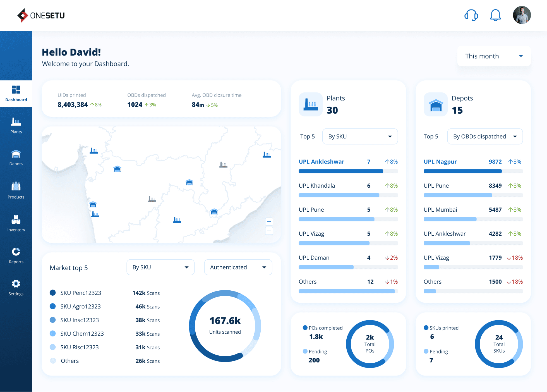Go to Plants in sidebar
The width and height of the screenshot is (547, 392).
pos(16,126)
